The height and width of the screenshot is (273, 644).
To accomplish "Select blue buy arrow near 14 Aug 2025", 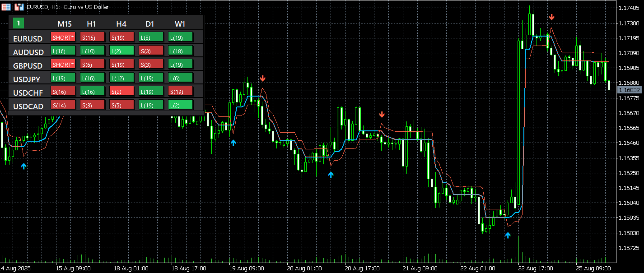I will [x=23, y=166].
